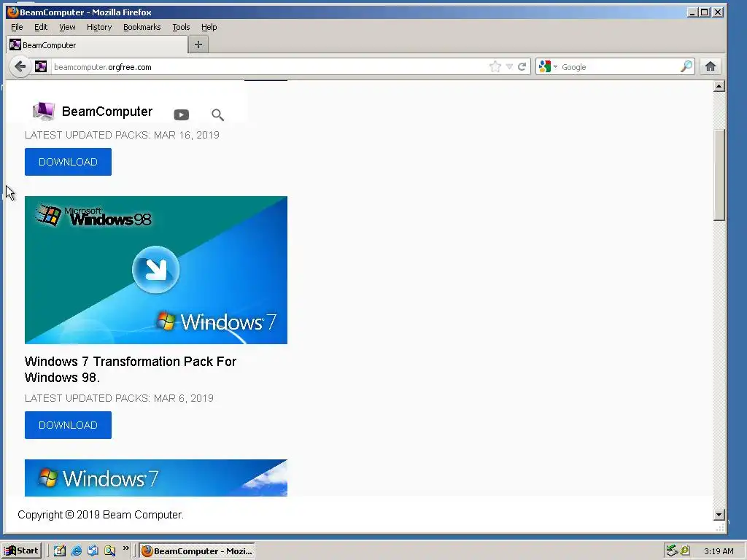This screenshot has width=747, height=560.
Task: Click the 'LATEST UPDATED PACKS: MAR 16, 2019' text
Action: coord(122,135)
